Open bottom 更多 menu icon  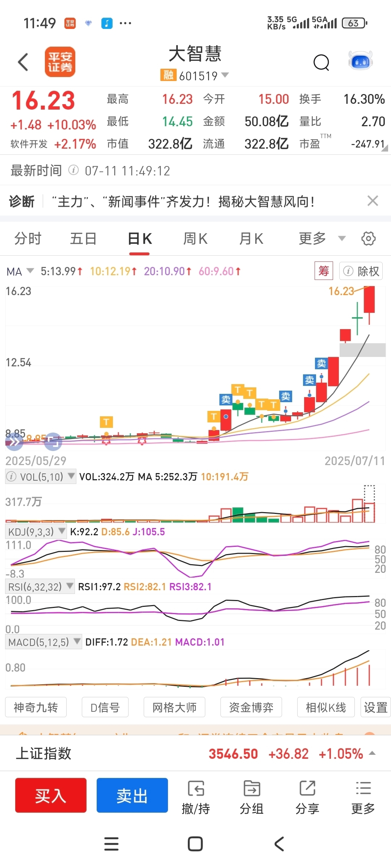click(x=363, y=797)
